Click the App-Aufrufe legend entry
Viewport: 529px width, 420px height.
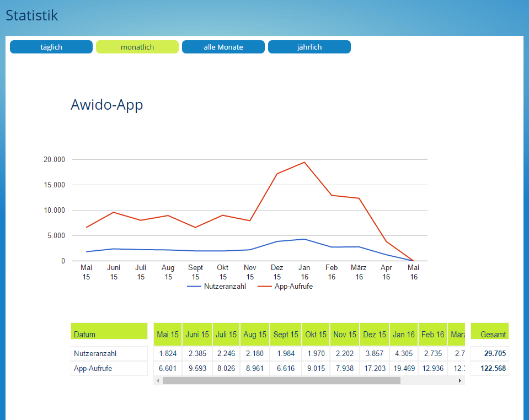coord(285,286)
